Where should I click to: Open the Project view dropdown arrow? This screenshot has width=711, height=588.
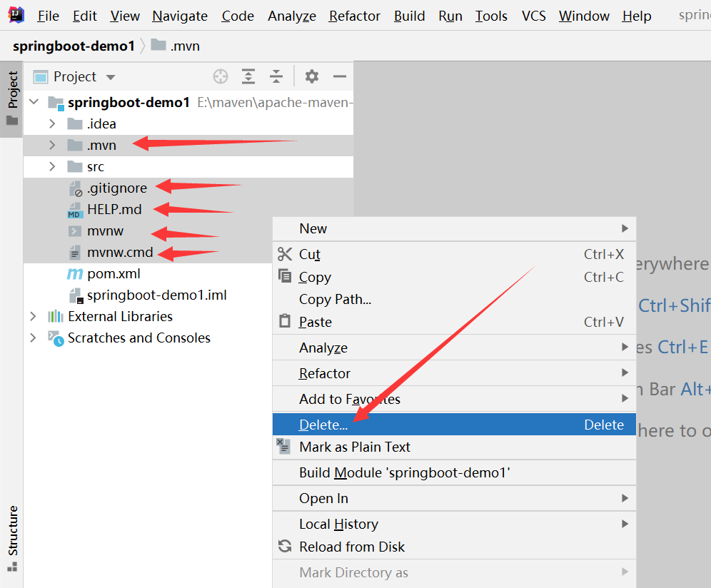pyautogui.click(x=111, y=78)
